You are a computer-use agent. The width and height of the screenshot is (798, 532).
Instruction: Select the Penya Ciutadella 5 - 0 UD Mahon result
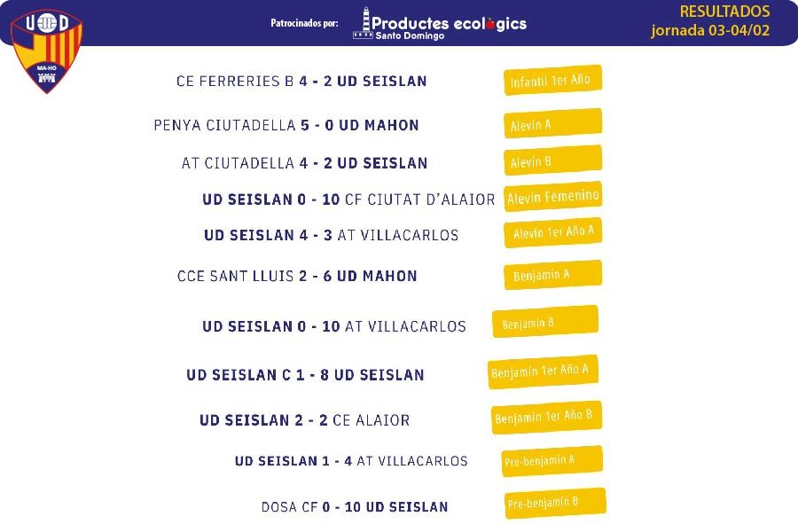click(x=286, y=125)
